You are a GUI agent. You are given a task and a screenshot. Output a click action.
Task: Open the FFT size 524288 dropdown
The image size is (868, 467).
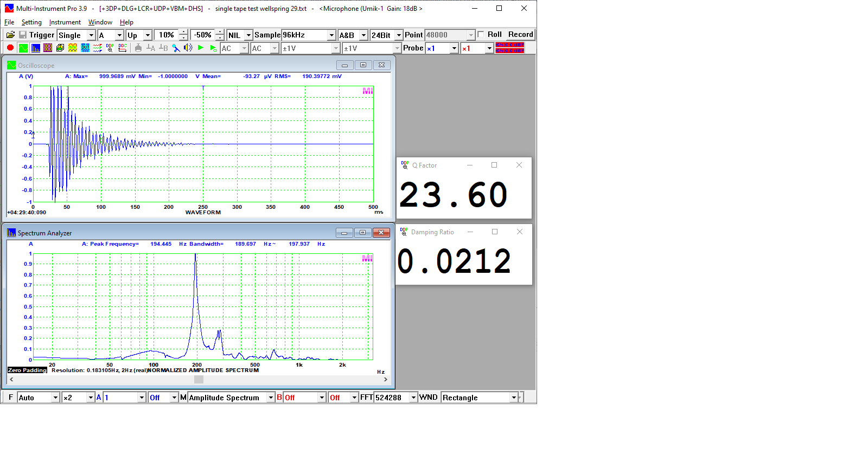point(413,398)
